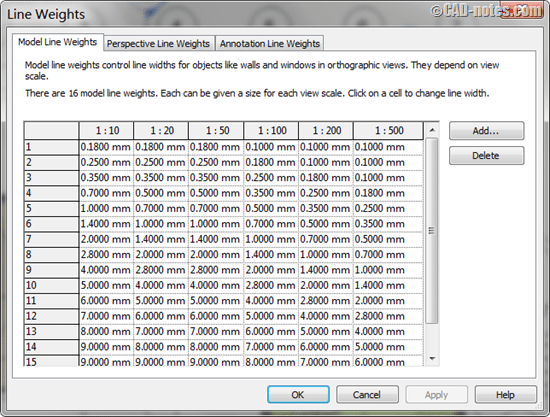Edit line weight 8 cell under 1 : 200
The width and height of the screenshot is (550, 417).
pyautogui.click(x=326, y=255)
